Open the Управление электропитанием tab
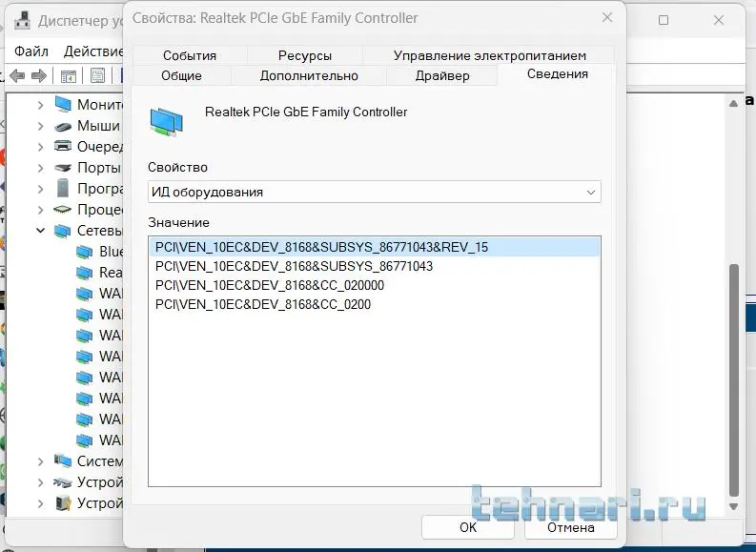756x552 pixels. point(489,55)
